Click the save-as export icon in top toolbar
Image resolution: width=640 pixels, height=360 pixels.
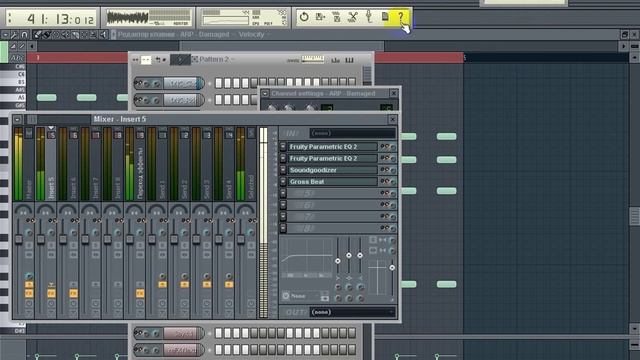[x=320, y=17]
